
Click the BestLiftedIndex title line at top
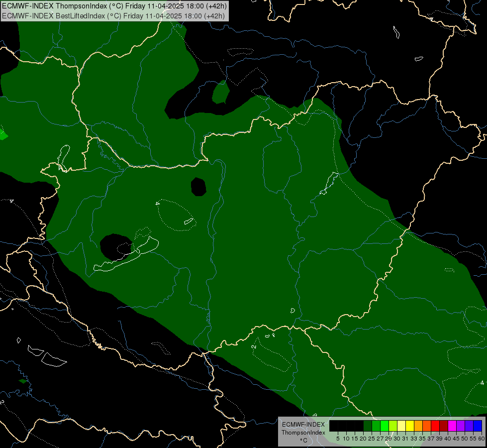pos(113,16)
